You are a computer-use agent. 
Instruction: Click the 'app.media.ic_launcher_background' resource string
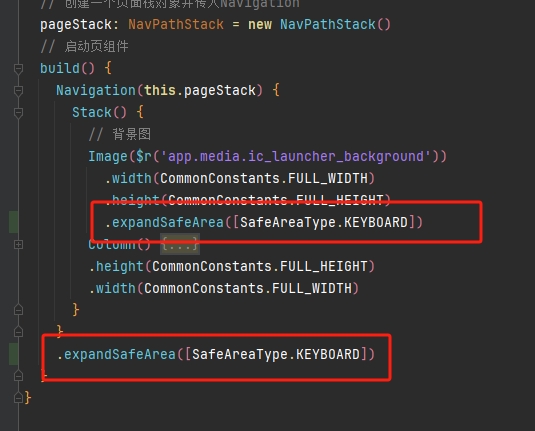(x=295, y=157)
